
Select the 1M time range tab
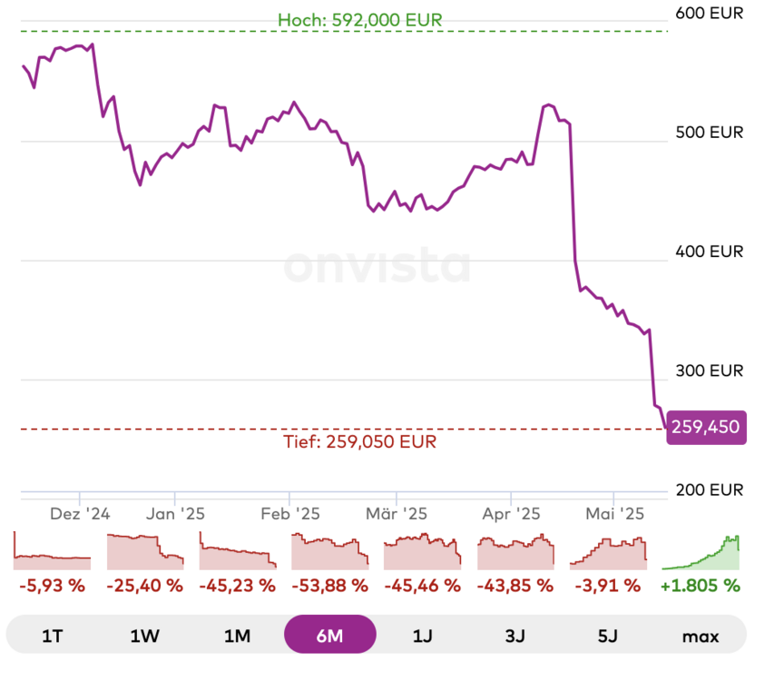(237, 636)
